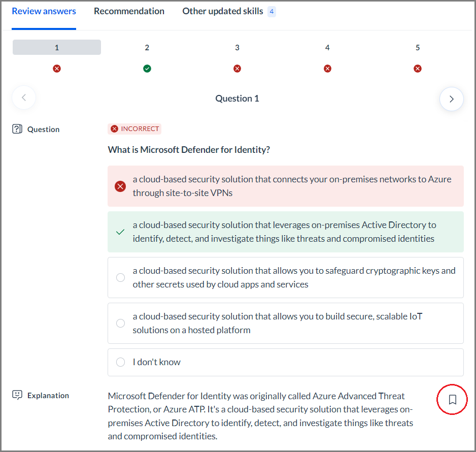
Task: Go back with the previous question arrow
Action: click(24, 98)
